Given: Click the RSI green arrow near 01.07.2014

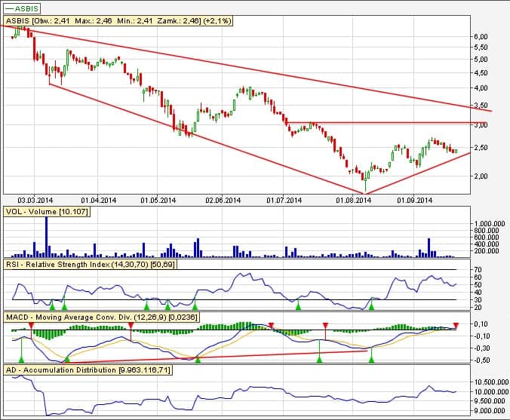Looking at the screenshot, I should 298,305.
